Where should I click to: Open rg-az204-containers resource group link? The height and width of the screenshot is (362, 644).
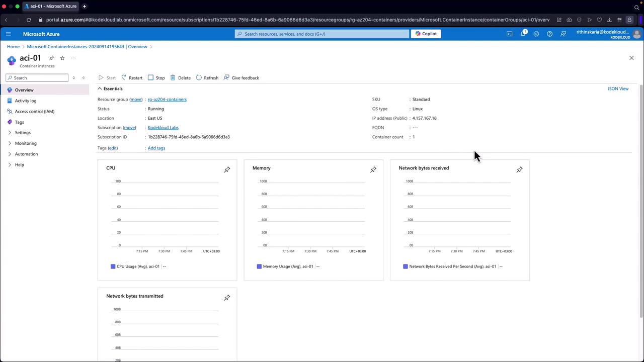pyautogui.click(x=167, y=100)
